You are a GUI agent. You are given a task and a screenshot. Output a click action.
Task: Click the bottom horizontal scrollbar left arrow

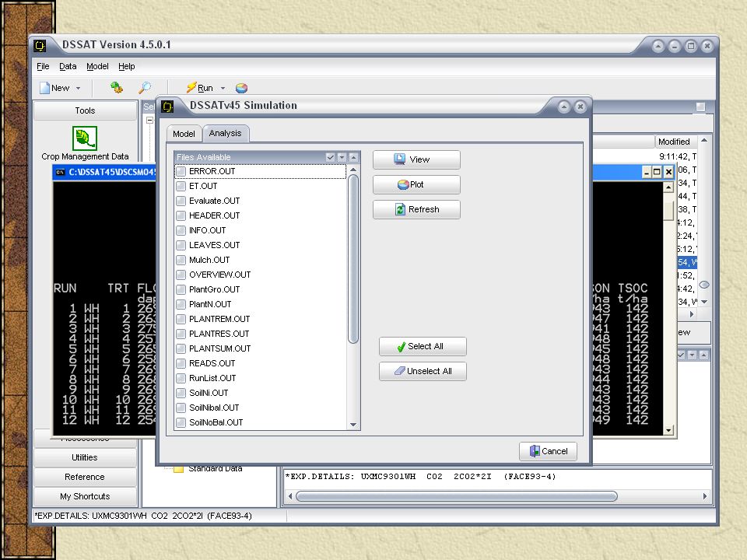[290, 496]
